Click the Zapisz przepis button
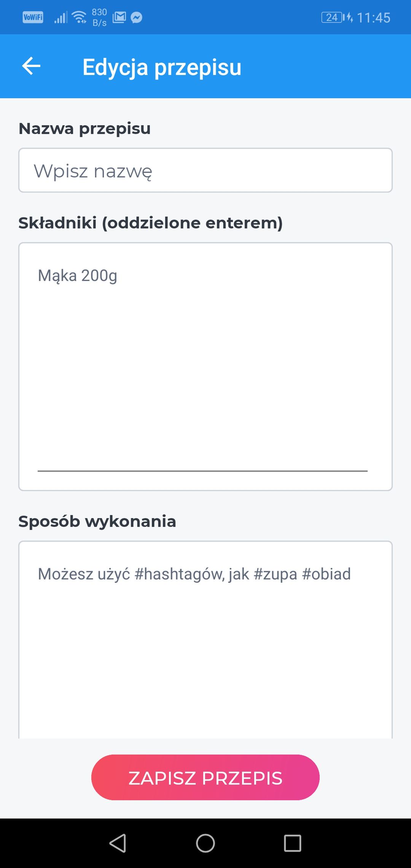411x868 pixels. click(x=205, y=777)
